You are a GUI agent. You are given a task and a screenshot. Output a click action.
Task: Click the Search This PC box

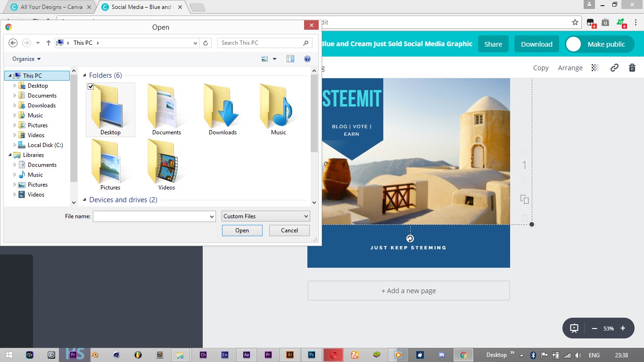[x=265, y=43]
